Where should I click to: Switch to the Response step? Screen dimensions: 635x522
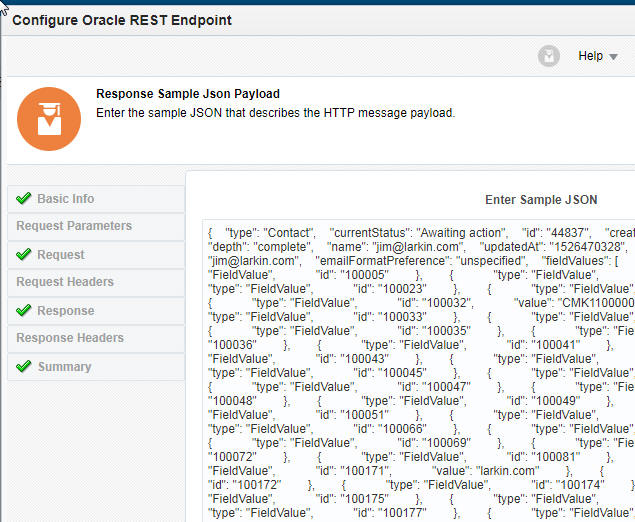[x=96, y=311]
